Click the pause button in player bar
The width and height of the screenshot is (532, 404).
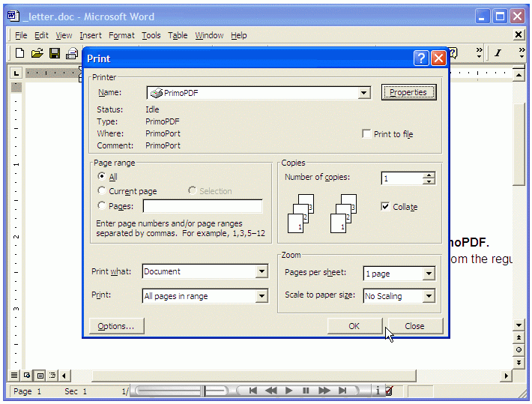306,391
